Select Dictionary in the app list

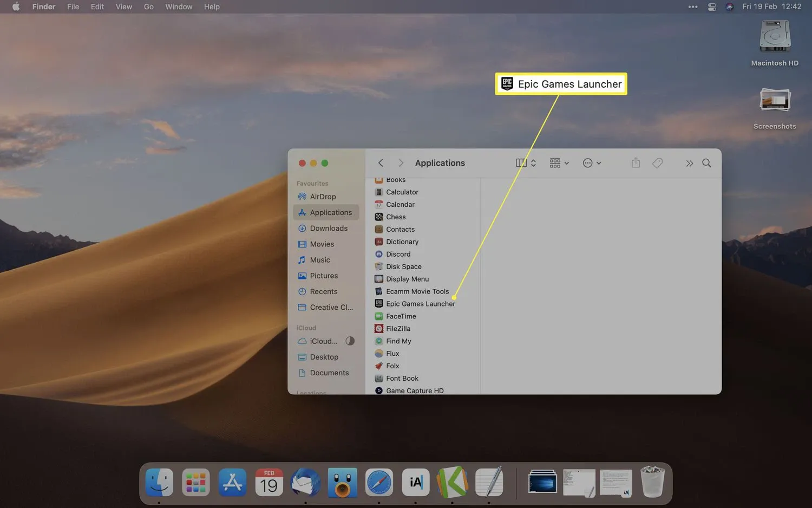(x=397, y=242)
